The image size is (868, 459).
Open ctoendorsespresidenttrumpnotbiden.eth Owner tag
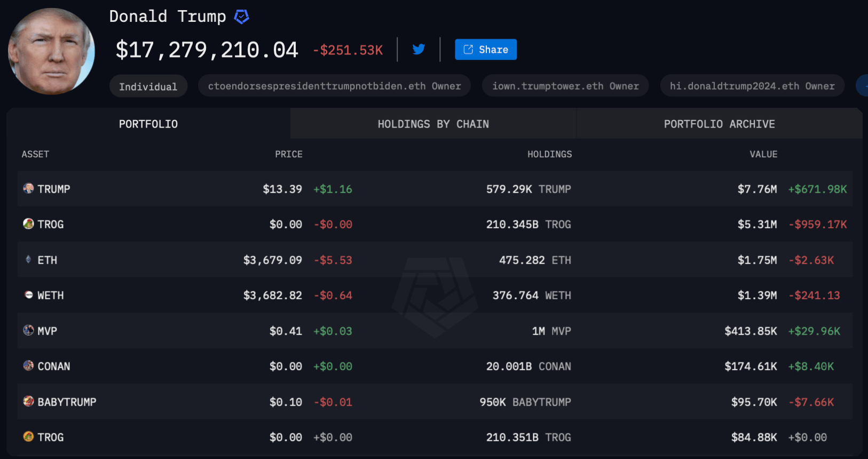click(334, 86)
